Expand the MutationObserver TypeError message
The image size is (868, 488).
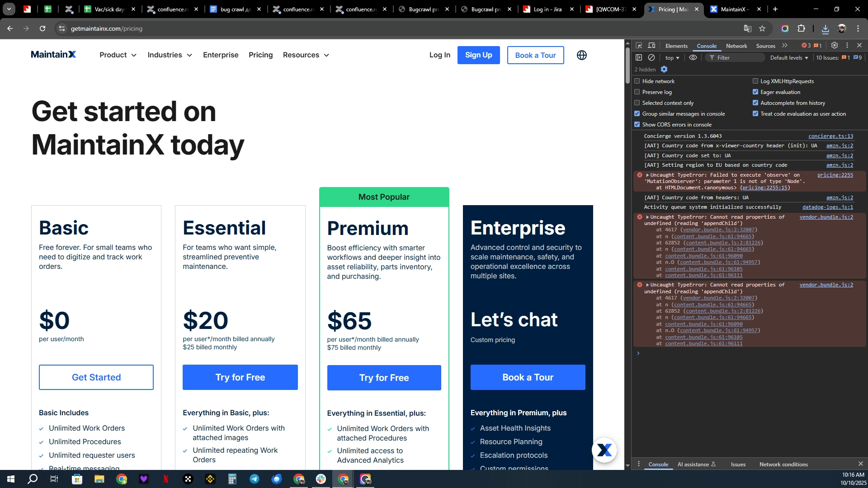[x=647, y=175]
